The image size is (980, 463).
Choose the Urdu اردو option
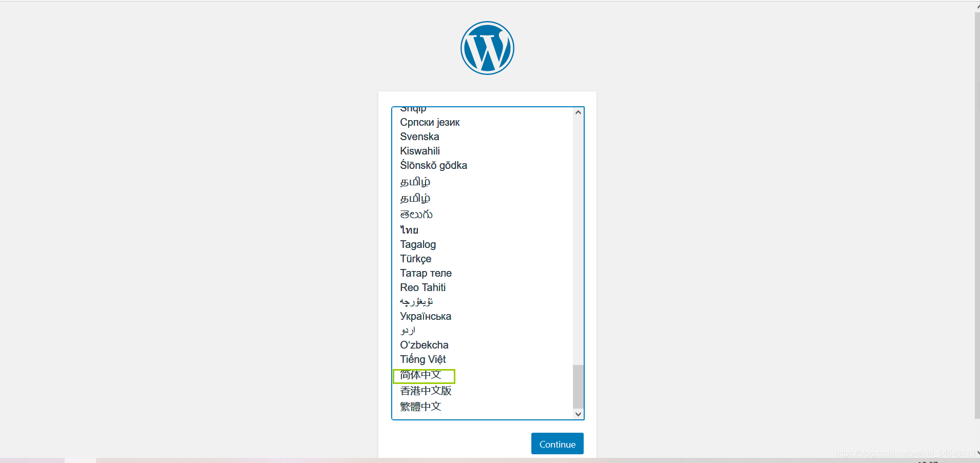408,331
